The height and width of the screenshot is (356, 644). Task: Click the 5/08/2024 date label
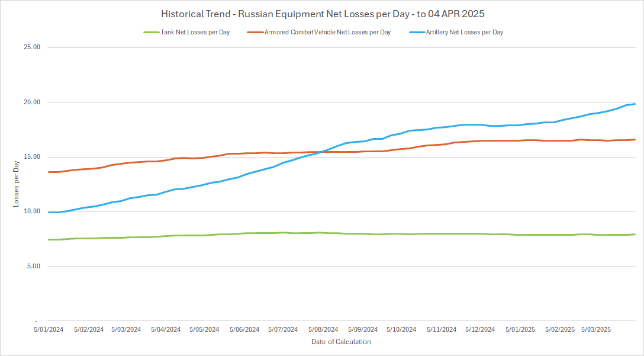(323, 329)
